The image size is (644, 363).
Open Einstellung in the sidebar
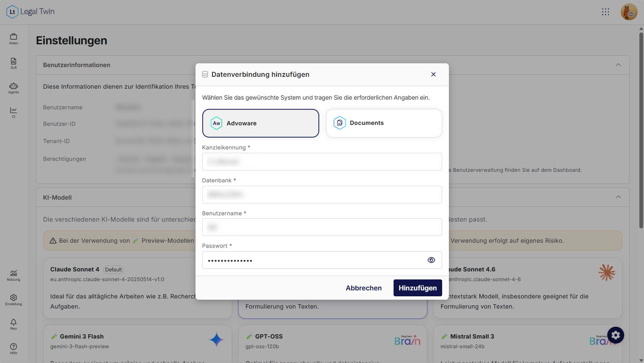pos(14,300)
